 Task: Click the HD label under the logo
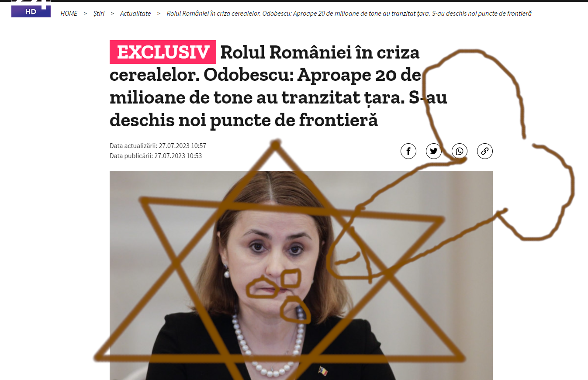(x=31, y=12)
